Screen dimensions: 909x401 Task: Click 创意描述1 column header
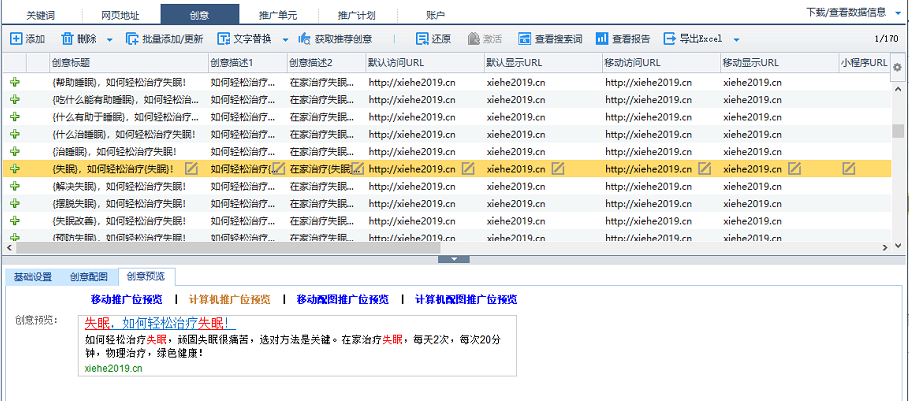click(246, 63)
